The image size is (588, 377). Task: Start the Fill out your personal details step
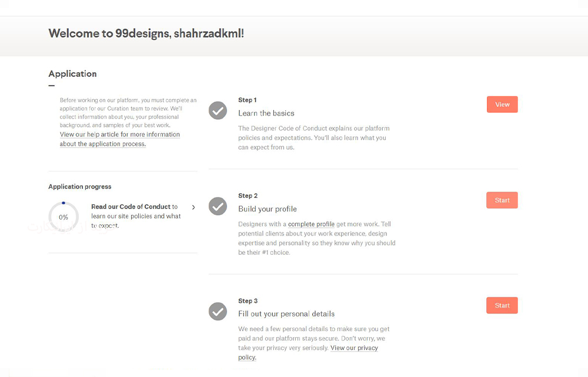(x=502, y=305)
